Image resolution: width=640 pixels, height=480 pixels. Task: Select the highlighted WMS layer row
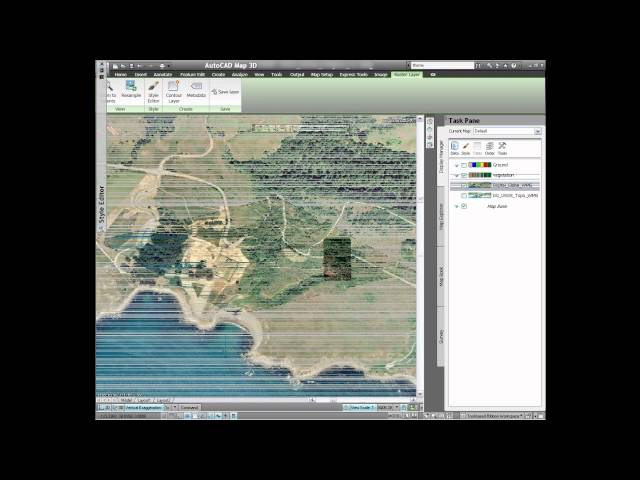495,186
